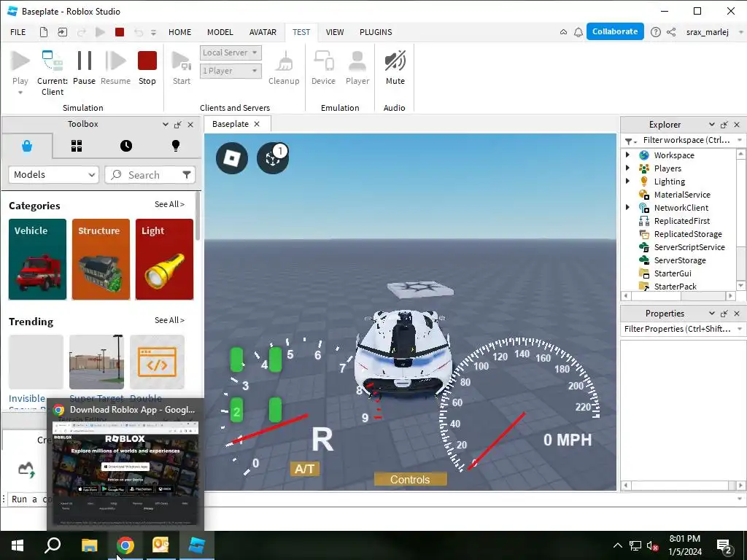The width and height of the screenshot is (747, 560).
Task: Open the help question mark icon
Action: point(656,32)
